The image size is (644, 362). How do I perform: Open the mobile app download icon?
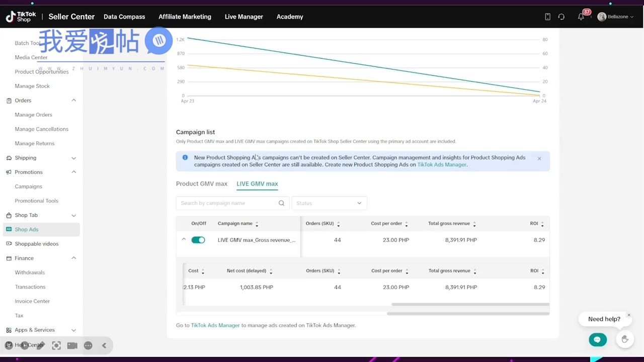point(547,17)
